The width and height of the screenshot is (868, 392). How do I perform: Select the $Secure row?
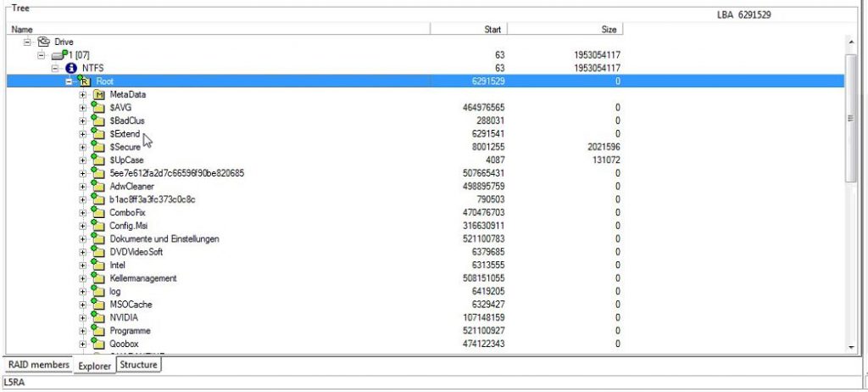(x=125, y=147)
